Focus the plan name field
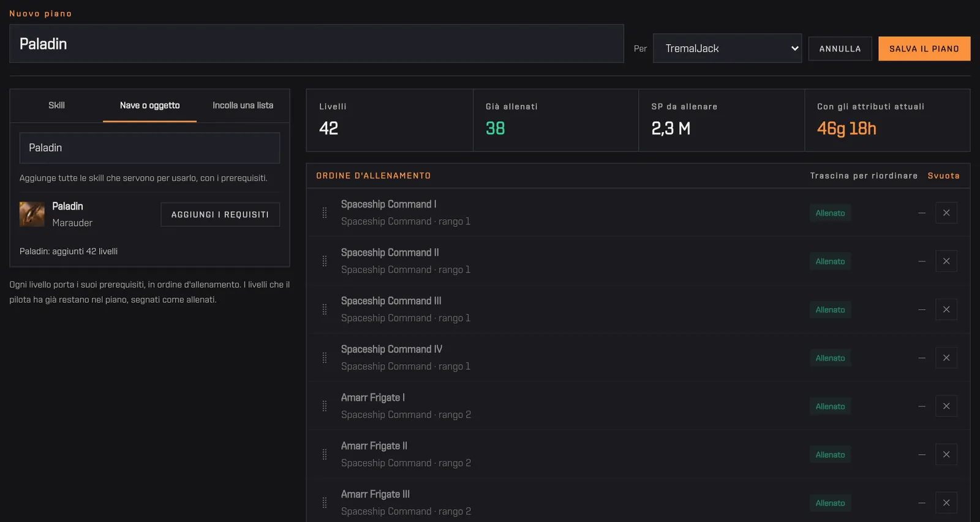Screen dimensions: 980x522 [317, 43]
